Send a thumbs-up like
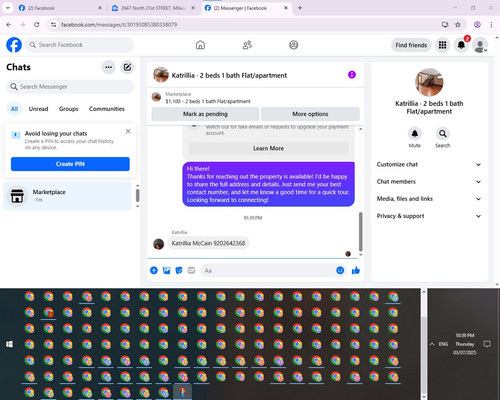The height and width of the screenshot is (400, 500). coord(356,270)
